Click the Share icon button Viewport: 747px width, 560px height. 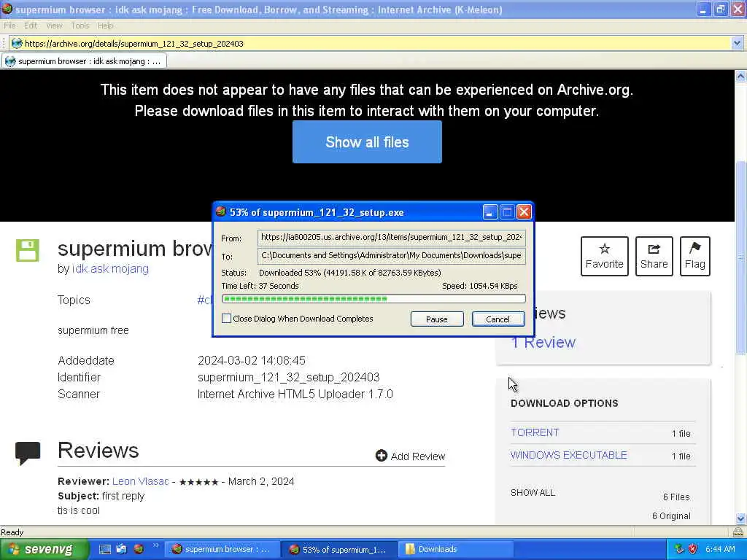[x=654, y=256]
